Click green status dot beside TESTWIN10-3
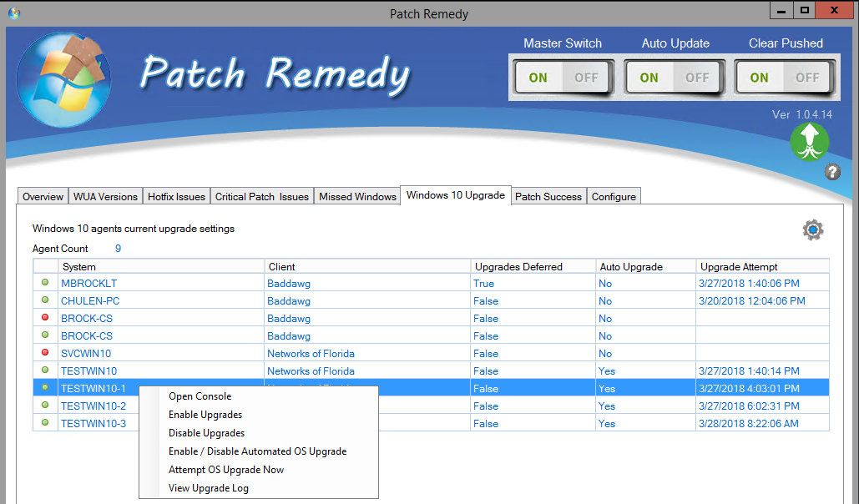The width and height of the screenshot is (859, 504). pyautogui.click(x=45, y=423)
